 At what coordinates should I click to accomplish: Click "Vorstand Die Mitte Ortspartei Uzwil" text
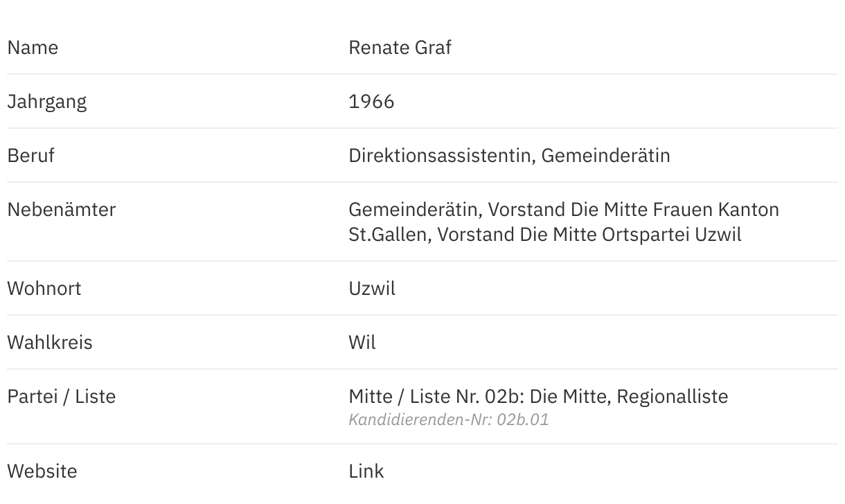pyautogui.click(x=589, y=235)
